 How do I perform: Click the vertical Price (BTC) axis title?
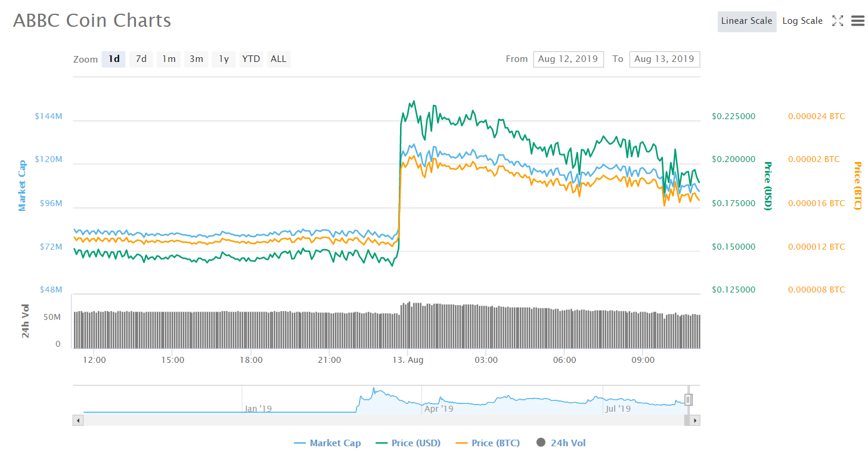858,186
